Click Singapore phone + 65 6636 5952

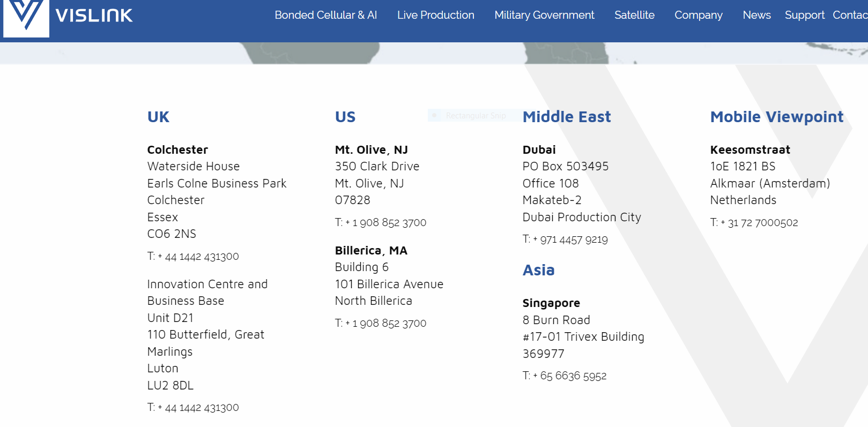pos(565,376)
